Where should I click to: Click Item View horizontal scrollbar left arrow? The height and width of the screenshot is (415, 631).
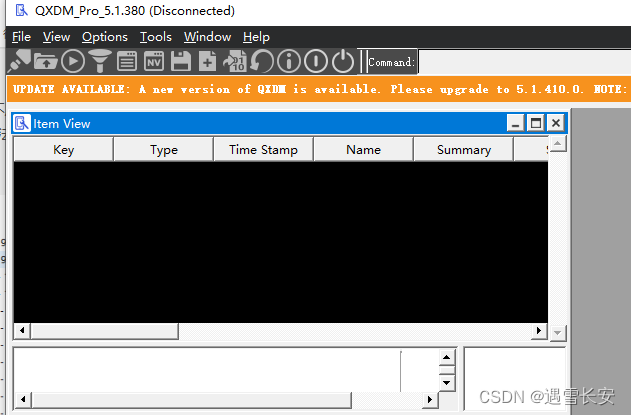(22, 331)
